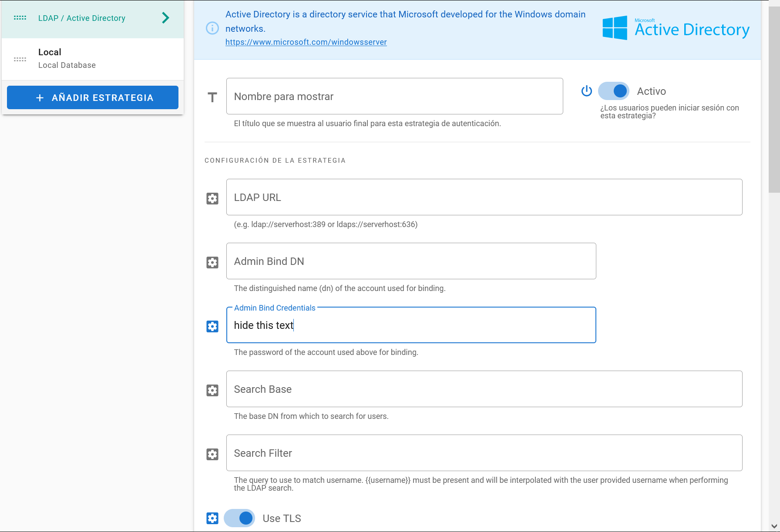Focus the Search Filter field
This screenshot has height=532, width=780.
pyautogui.click(x=484, y=453)
